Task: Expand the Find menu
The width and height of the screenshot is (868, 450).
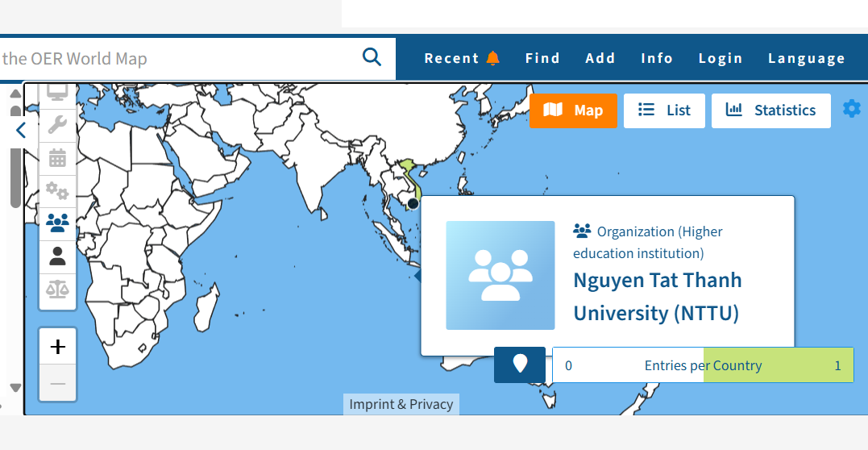Action: [542, 58]
